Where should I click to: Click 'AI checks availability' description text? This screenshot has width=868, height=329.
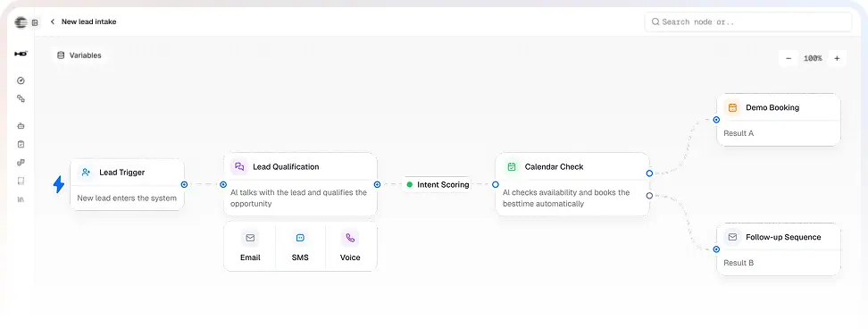(566, 198)
